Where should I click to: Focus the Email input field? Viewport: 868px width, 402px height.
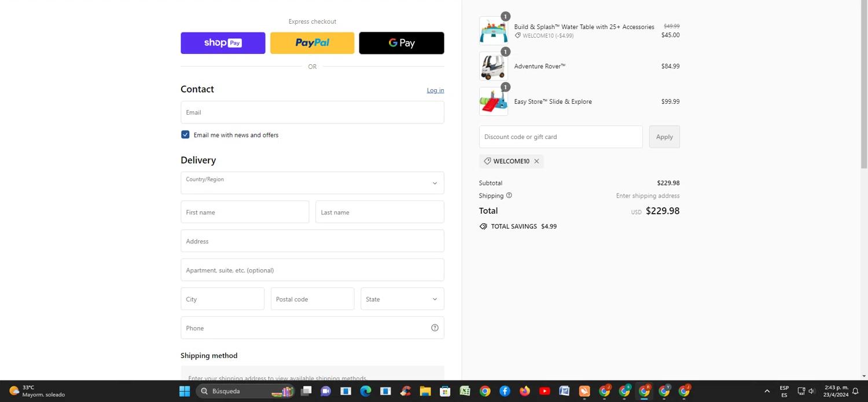312,112
